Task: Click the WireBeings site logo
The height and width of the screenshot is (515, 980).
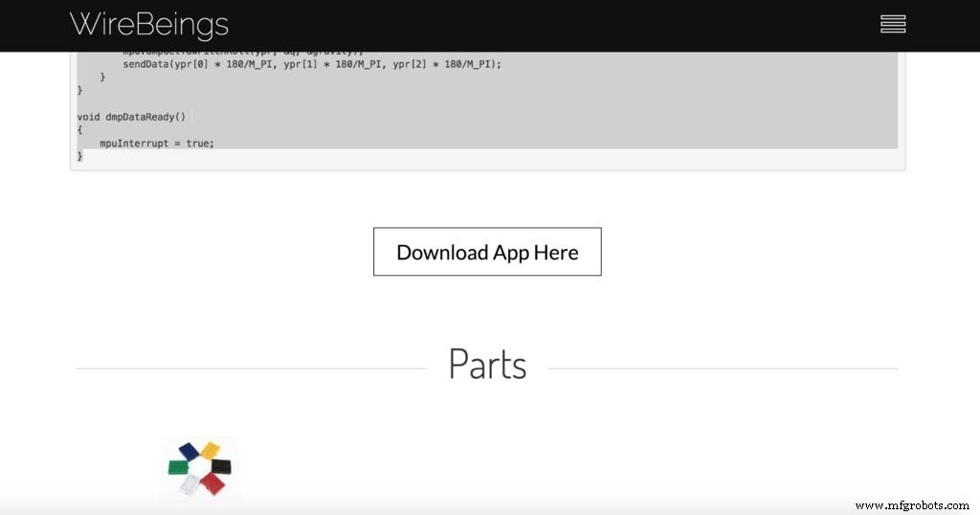Action: [x=148, y=25]
